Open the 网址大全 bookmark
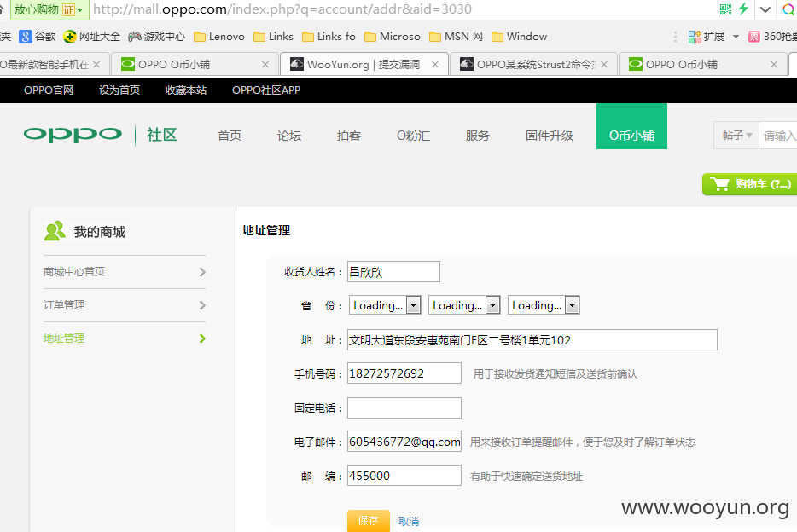Screen dimensions: 797x532 [92, 37]
